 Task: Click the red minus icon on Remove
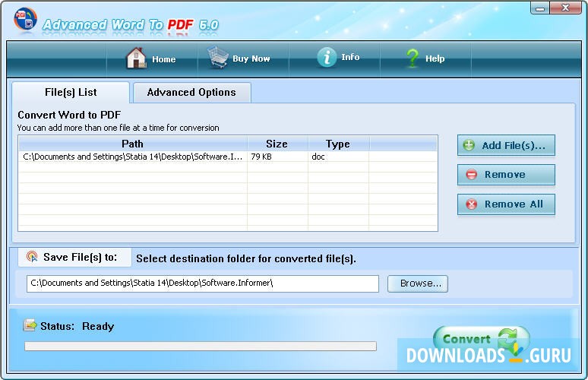coord(471,175)
